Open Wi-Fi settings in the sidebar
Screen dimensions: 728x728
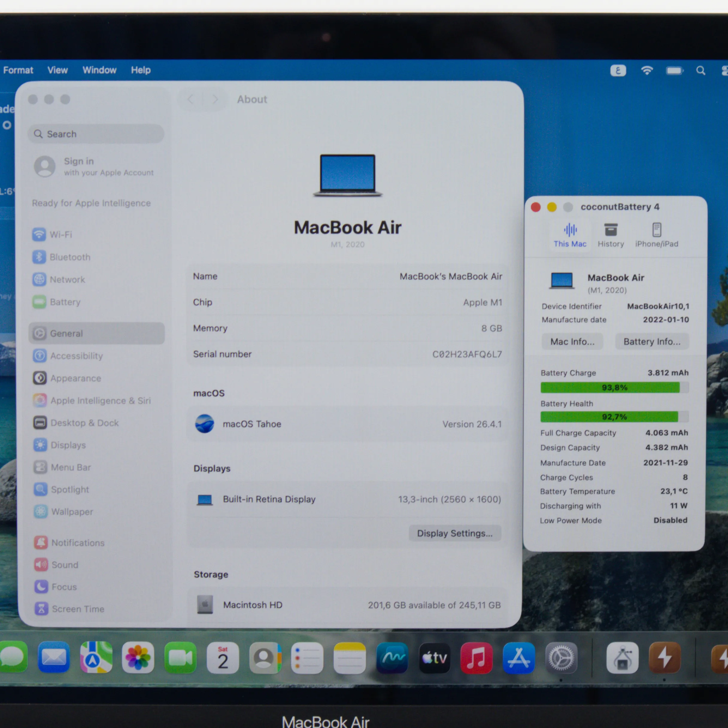click(52, 234)
